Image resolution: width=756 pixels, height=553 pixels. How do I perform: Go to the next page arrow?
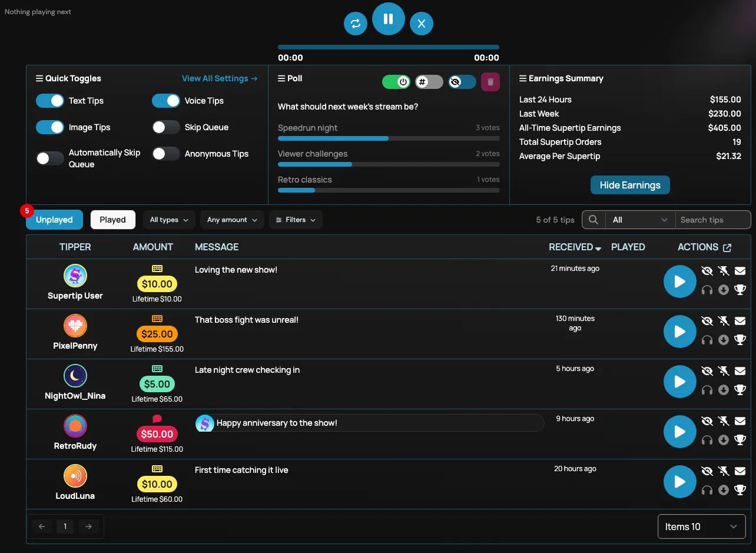click(x=88, y=526)
